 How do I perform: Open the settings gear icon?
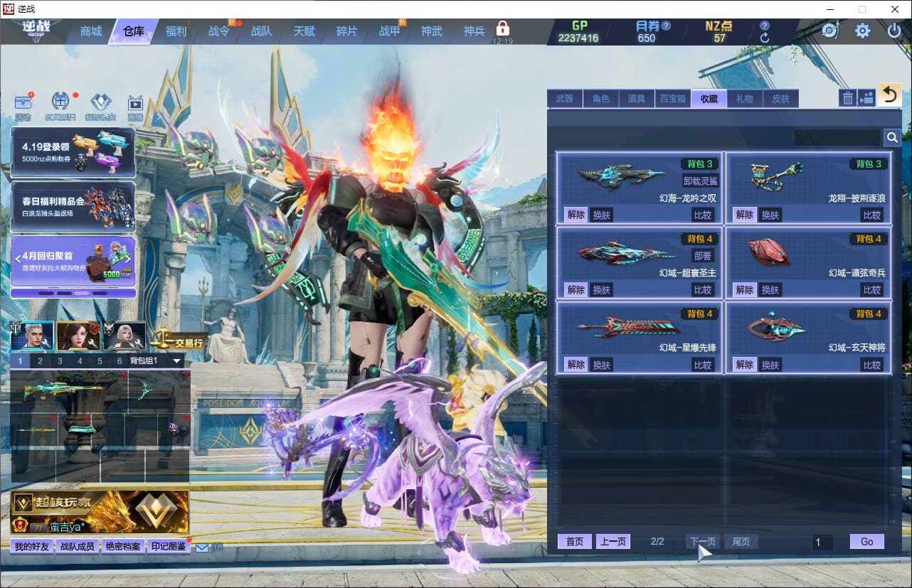862,31
